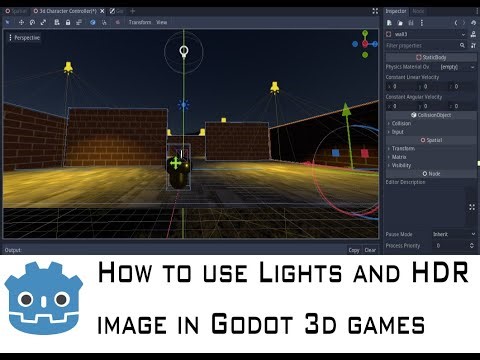Open sub-resources list beside wall3

(473, 34)
